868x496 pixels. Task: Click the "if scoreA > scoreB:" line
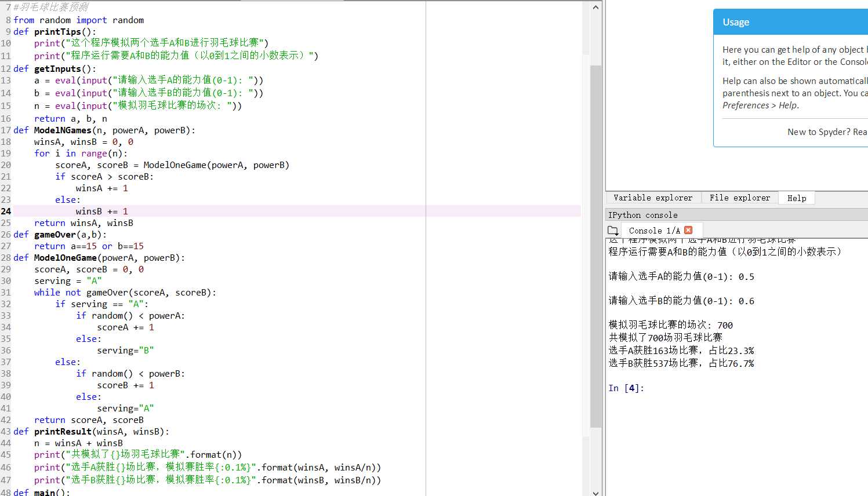click(104, 177)
